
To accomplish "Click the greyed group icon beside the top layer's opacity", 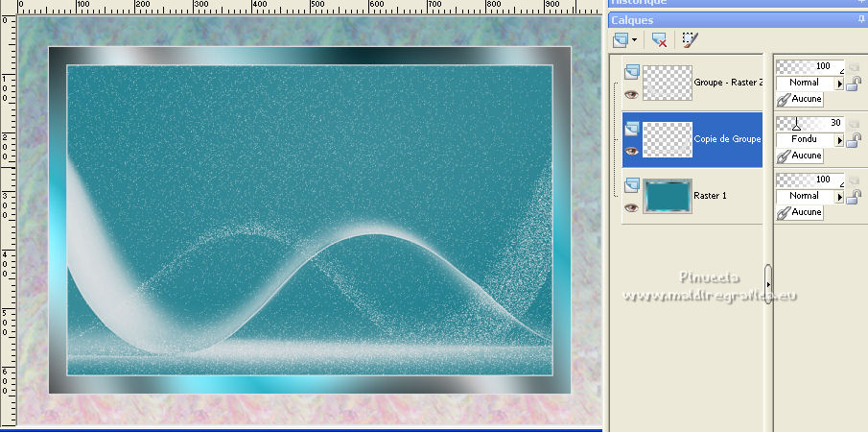I will pyautogui.click(x=854, y=67).
